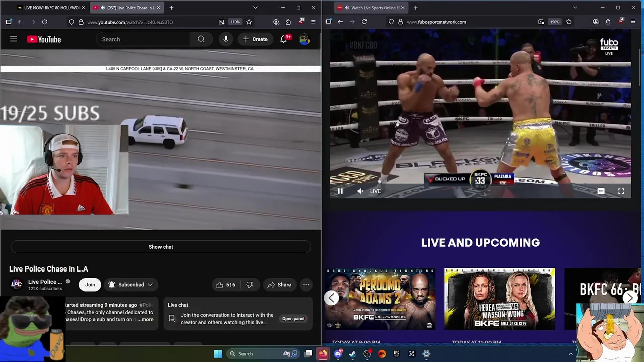Open a new tab in the fubo window
Screen dimensions: 644x362
415,8
